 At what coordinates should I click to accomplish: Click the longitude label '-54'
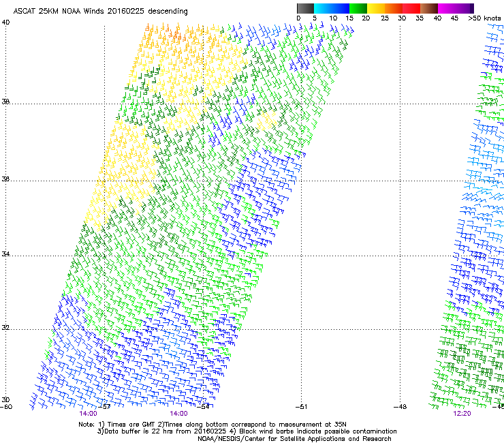(x=203, y=407)
